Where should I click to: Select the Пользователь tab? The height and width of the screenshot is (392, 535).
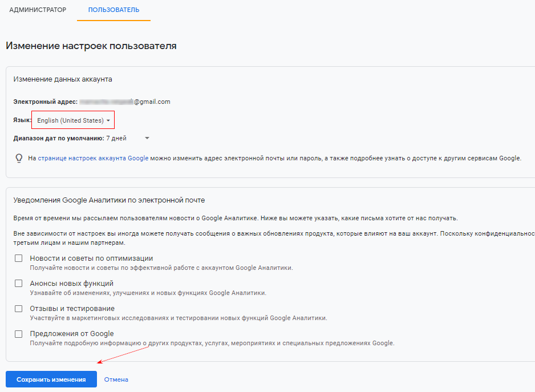point(114,10)
